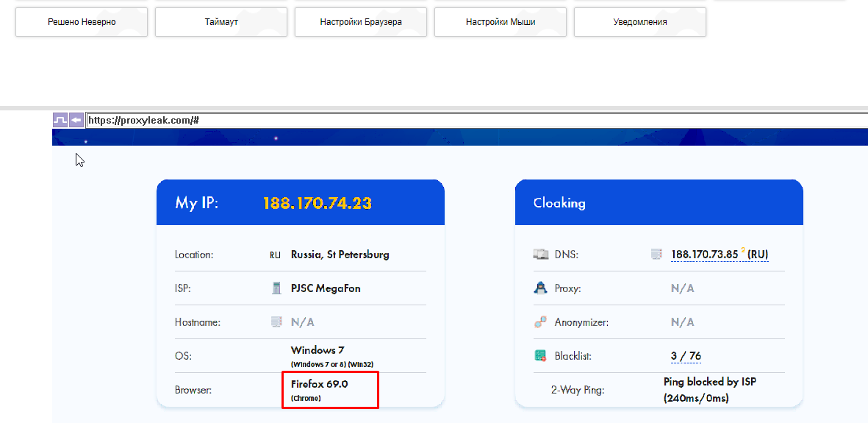Click the signal wave icon left of URL
Image resolution: width=868 pixels, height=423 pixels.
(x=60, y=120)
